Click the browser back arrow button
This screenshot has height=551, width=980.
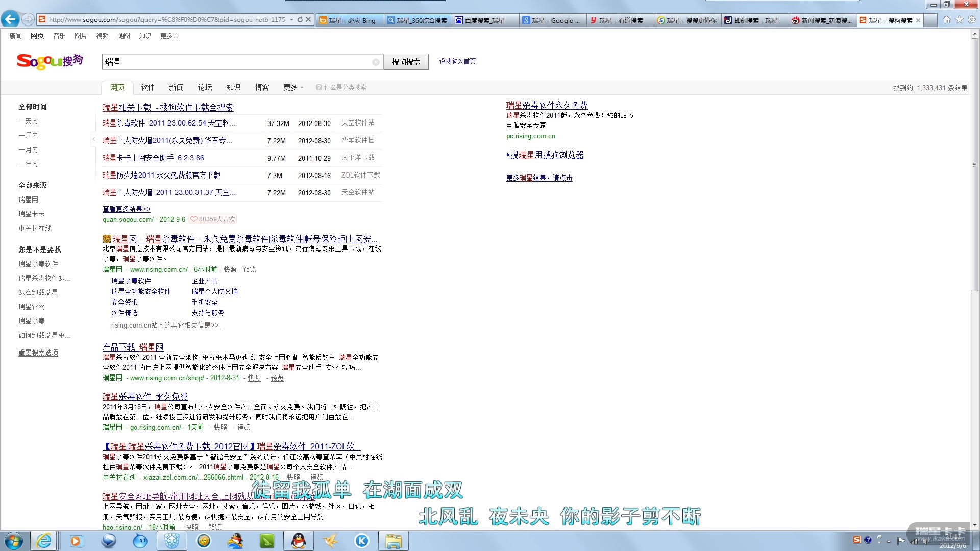point(10,20)
